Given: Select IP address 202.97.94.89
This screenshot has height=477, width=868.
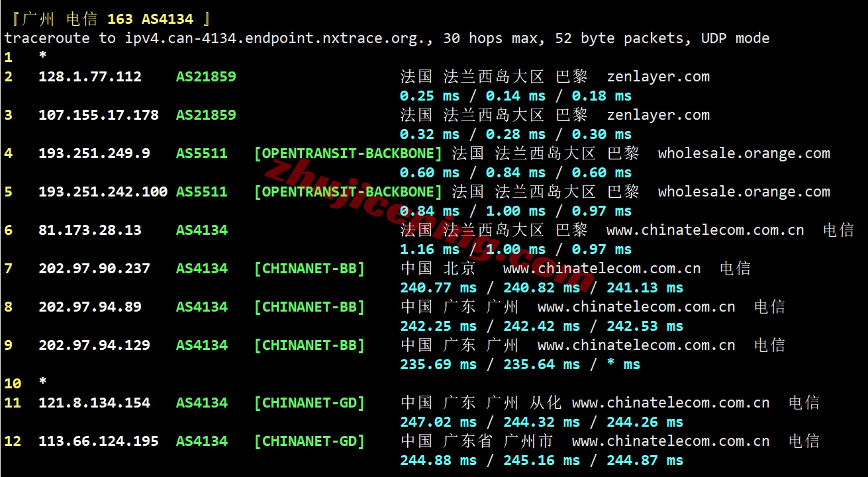Looking at the screenshot, I should click(90, 307).
